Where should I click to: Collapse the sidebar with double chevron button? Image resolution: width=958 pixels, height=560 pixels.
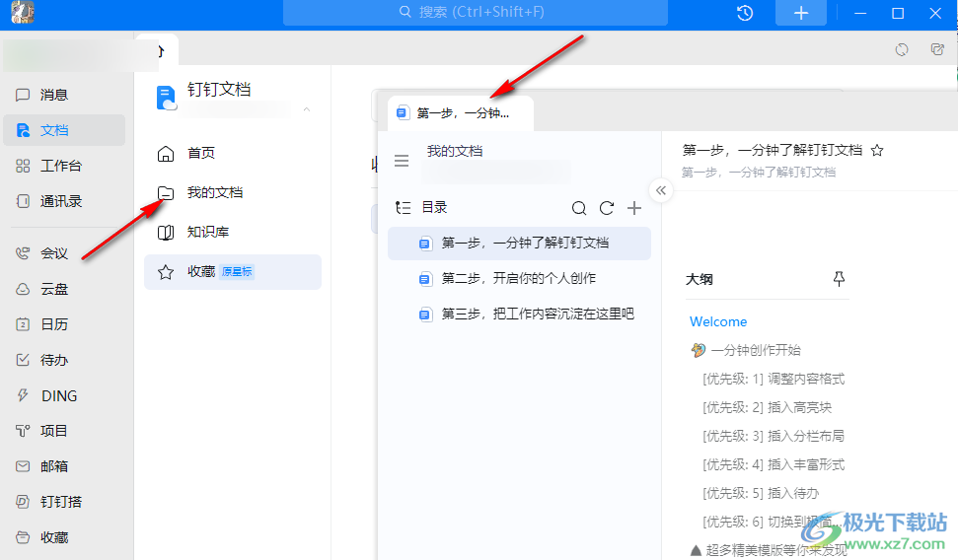coord(661,190)
